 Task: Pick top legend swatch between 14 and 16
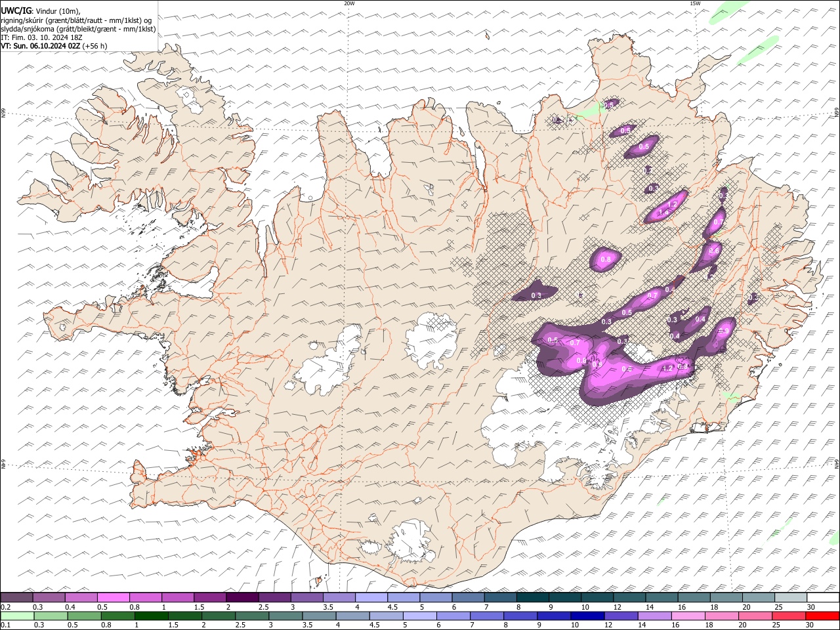click(x=661, y=598)
